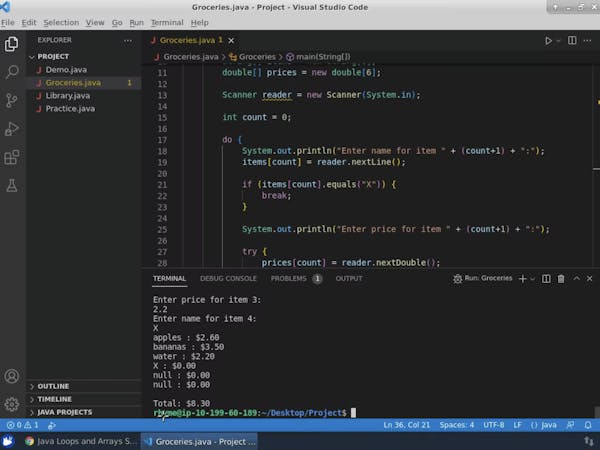
Task: Open the File menu
Action: pos(8,23)
